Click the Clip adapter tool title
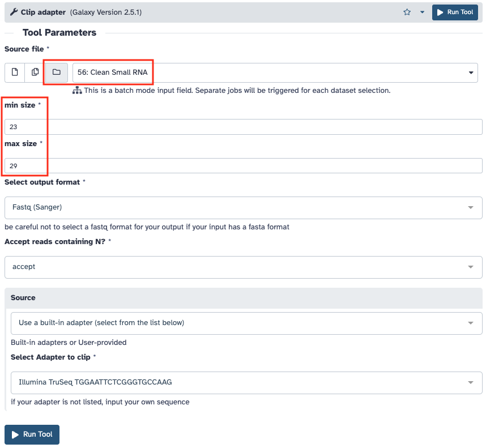The image size is (486, 448). pyautogui.click(x=44, y=12)
